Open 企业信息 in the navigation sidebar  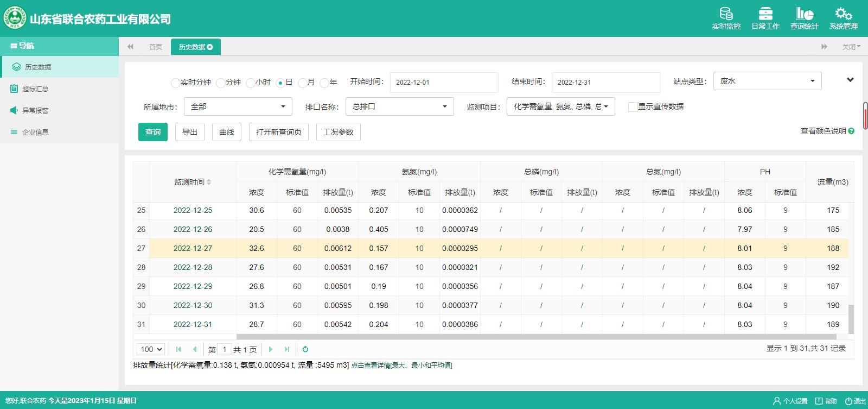point(60,132)
